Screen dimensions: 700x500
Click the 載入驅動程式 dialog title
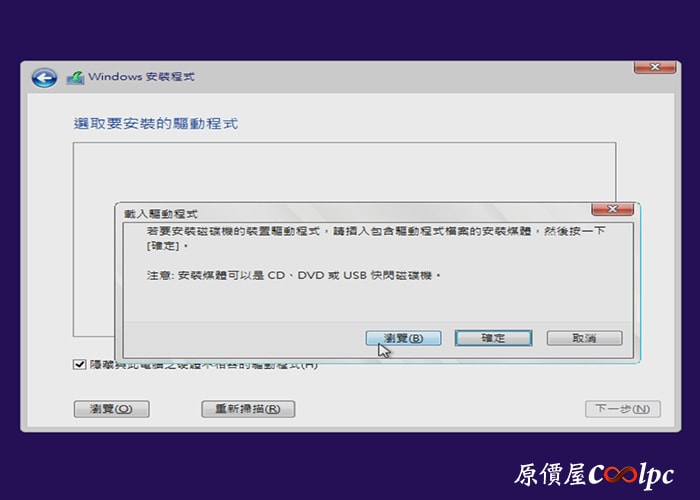[x=161, y=214]
